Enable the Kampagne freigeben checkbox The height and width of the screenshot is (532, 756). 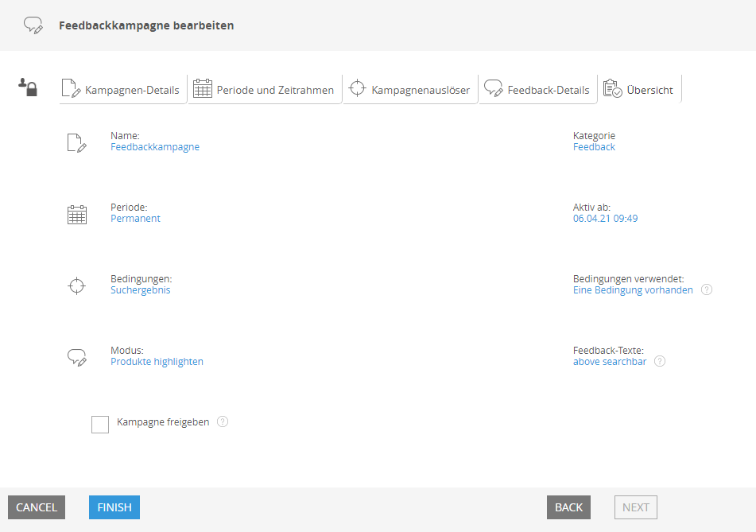pos(100,425)
